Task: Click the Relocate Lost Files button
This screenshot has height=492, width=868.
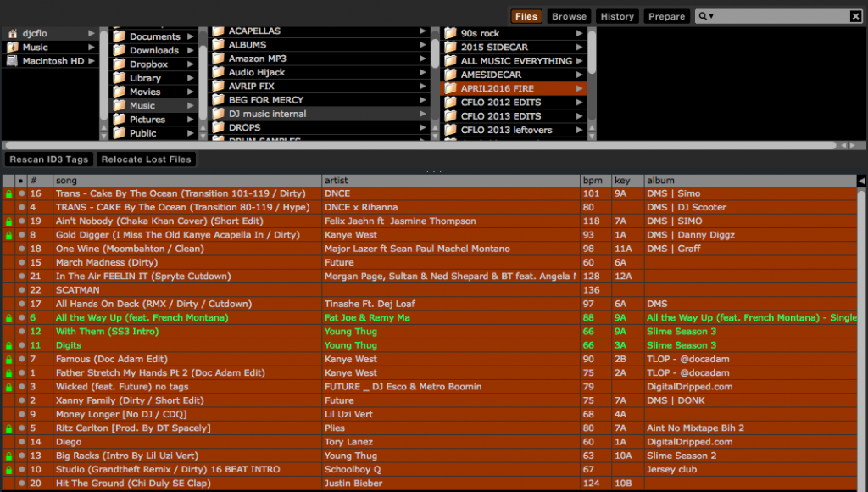Action: coord(146,159)
